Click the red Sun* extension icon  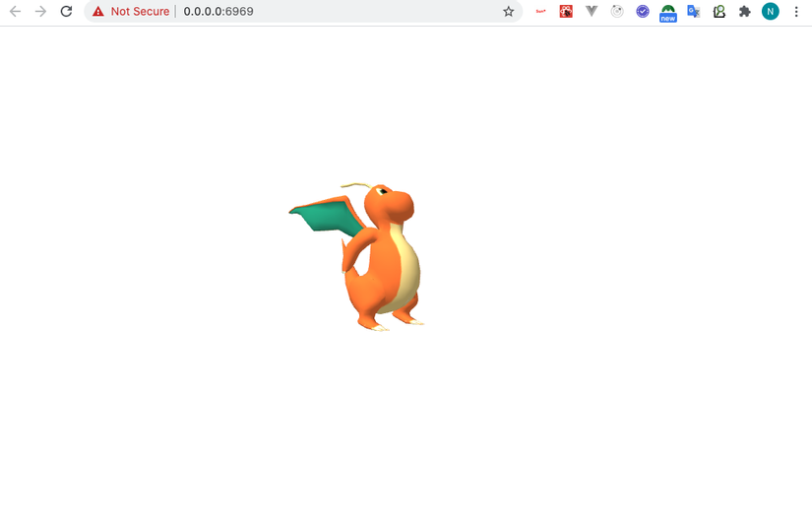coord(540,12)
